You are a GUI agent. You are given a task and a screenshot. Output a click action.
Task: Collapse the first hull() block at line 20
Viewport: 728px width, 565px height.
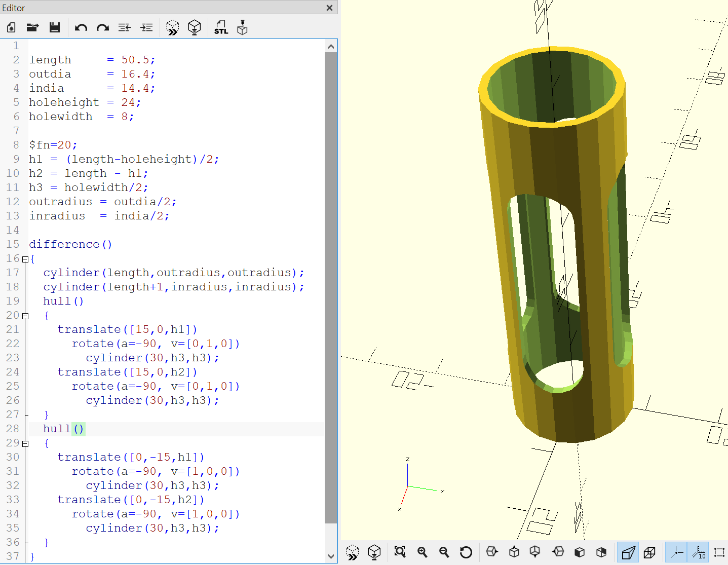point(25,316)
